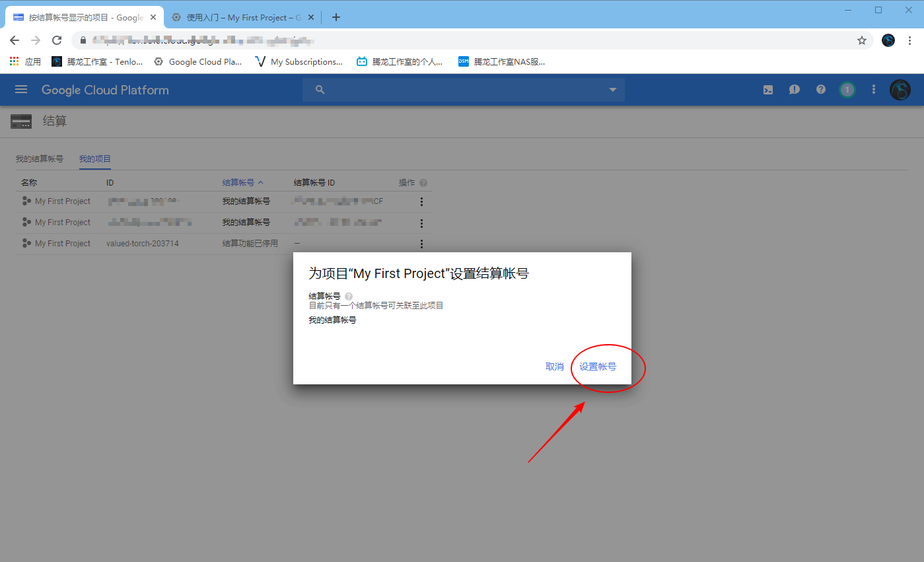Open actions menu for first project row

(422, 202)
